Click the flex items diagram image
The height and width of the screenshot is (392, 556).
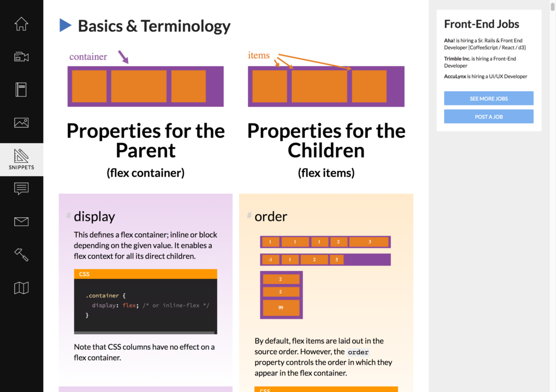326,87
